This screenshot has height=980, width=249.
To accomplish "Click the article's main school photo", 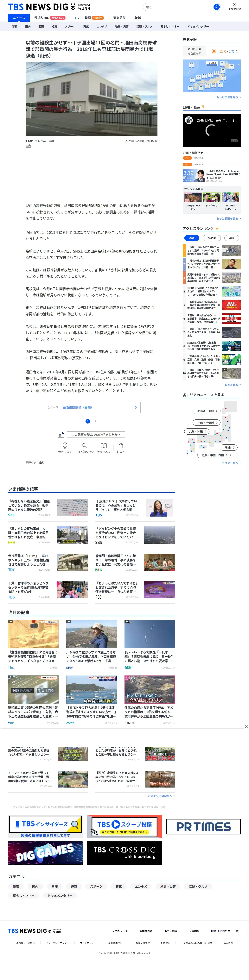I will pyautogui.click(x=91, y=99).
